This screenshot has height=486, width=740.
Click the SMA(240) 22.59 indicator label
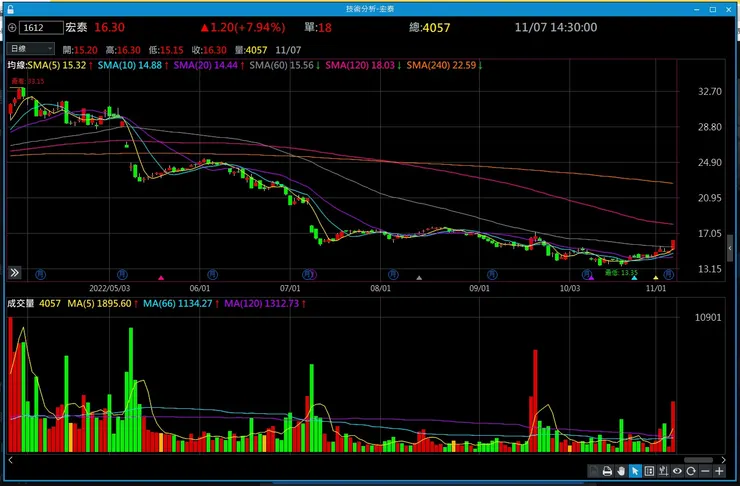(x=441, y=65)
